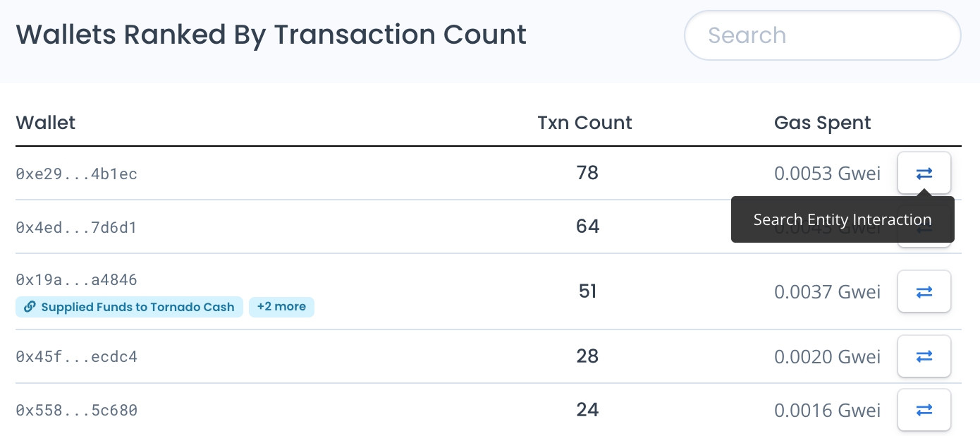Viewport: 980px width, 436px height.
Task: Click Supplied Funds to Tornado Cash tag
Action: tap(137, 307)
